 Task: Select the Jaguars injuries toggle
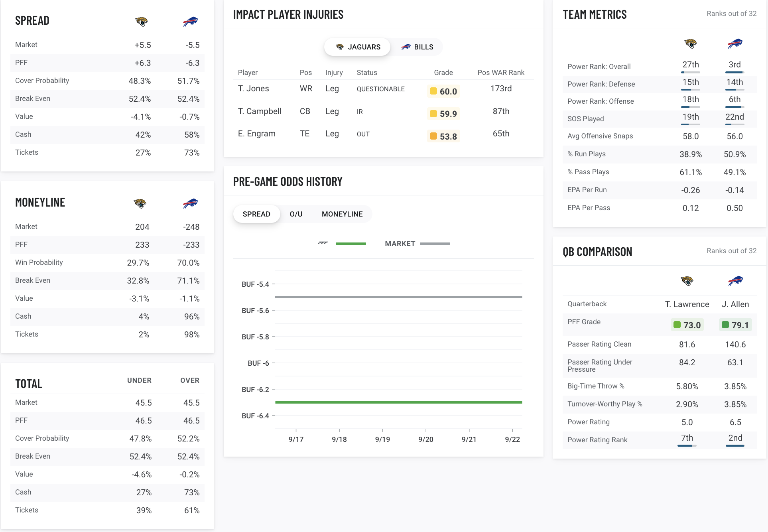point(358,47)
